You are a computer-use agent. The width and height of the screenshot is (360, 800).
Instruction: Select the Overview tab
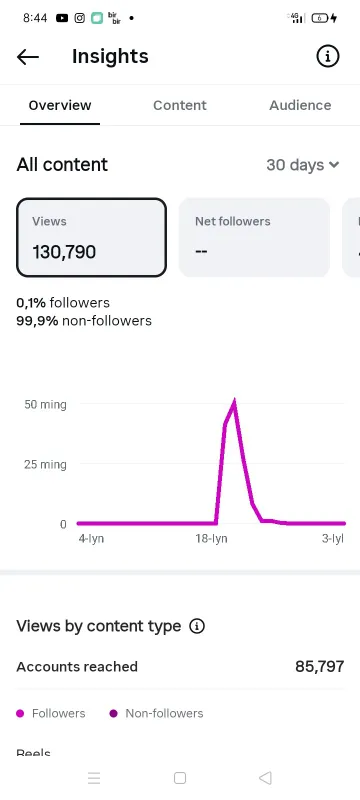60,105
